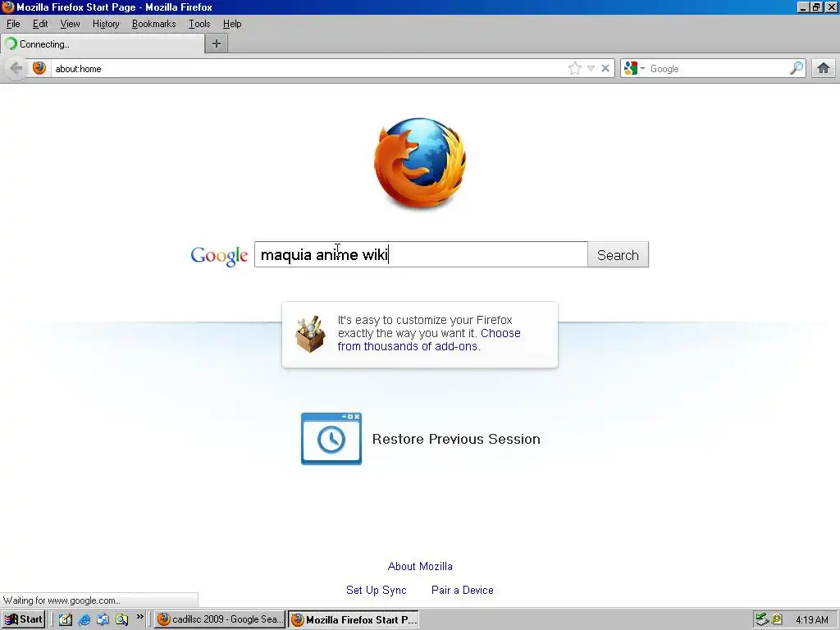This screenshot has width=840, height=630.
Task: Click the Firefox site identity icon
Action: tap(39, 68)
